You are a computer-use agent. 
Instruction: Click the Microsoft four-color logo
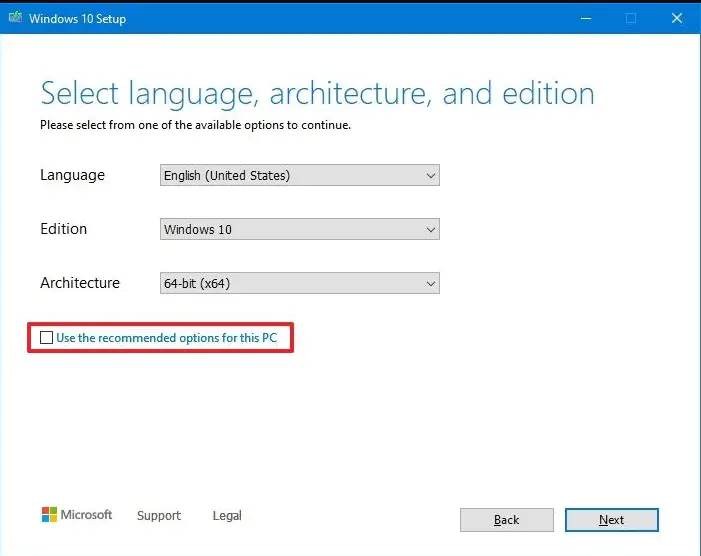(49, 515)
